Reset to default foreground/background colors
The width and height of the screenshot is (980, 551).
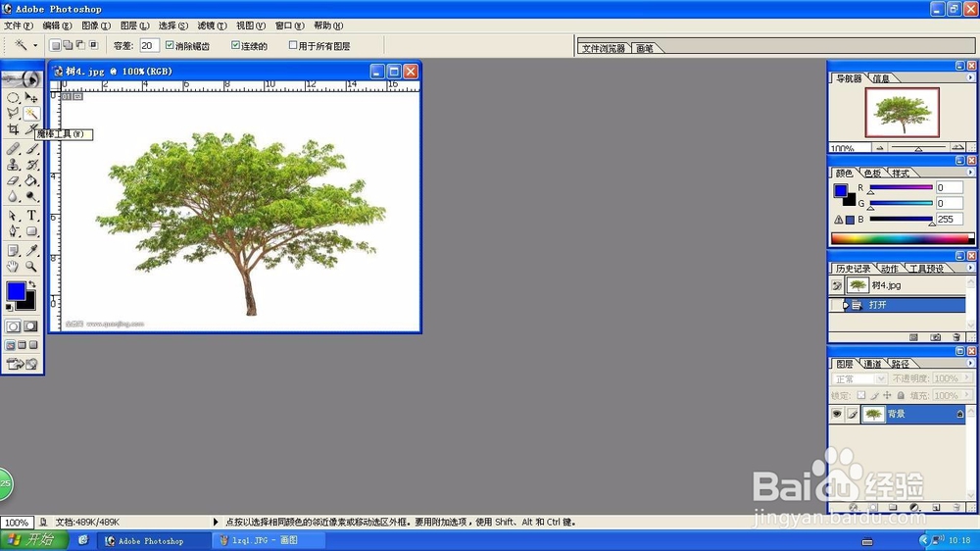(x=9, y=307)
